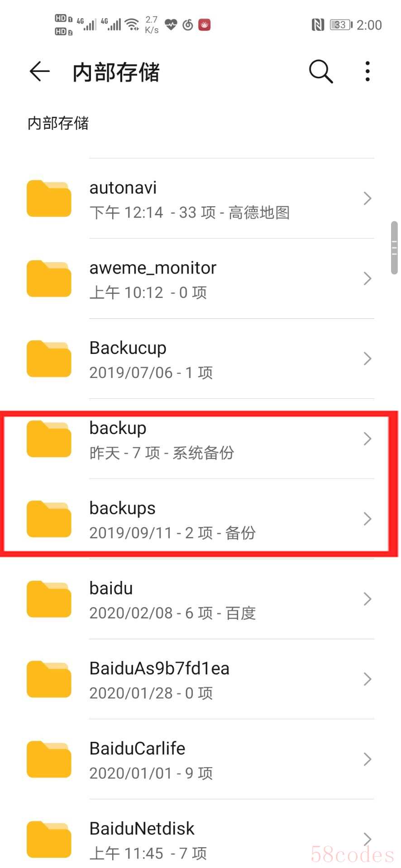Tap the back arrow icon
This screenshot has height=868, width=401.
[39, 71]
